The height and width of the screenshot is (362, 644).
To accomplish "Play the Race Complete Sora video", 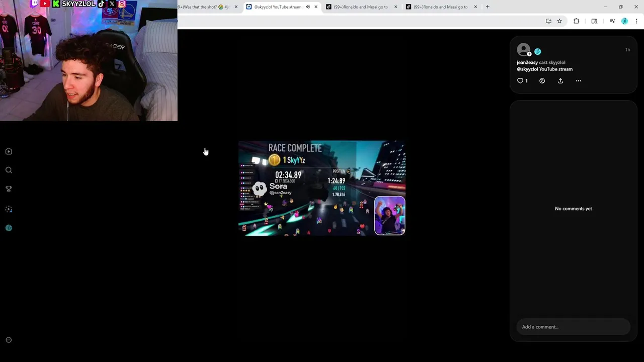I will click(321, 188).
